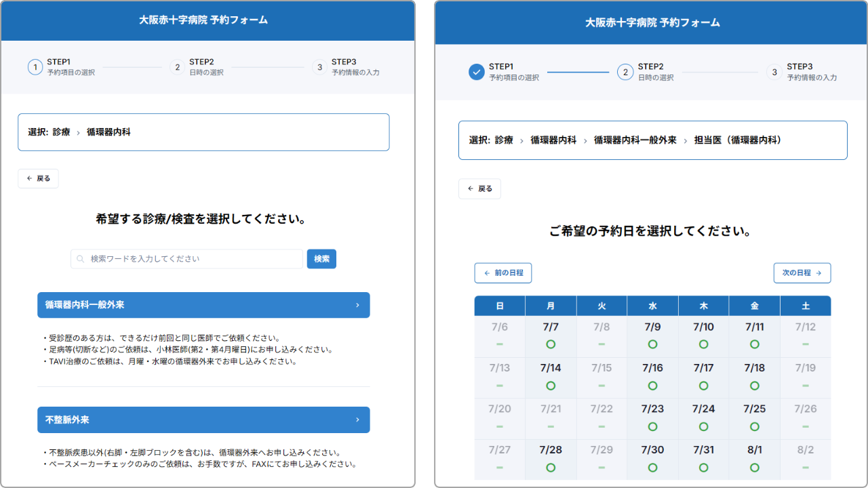
Task: Click STEP2 日時の選択 label in right form
Action: 656,72
